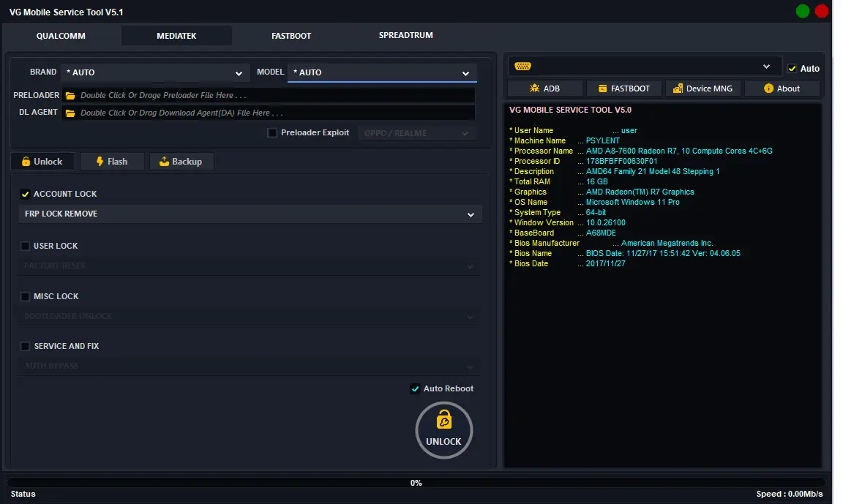Open the MEDIATEK tab
This screenshot has width=843, height=504.
[176, 35]
